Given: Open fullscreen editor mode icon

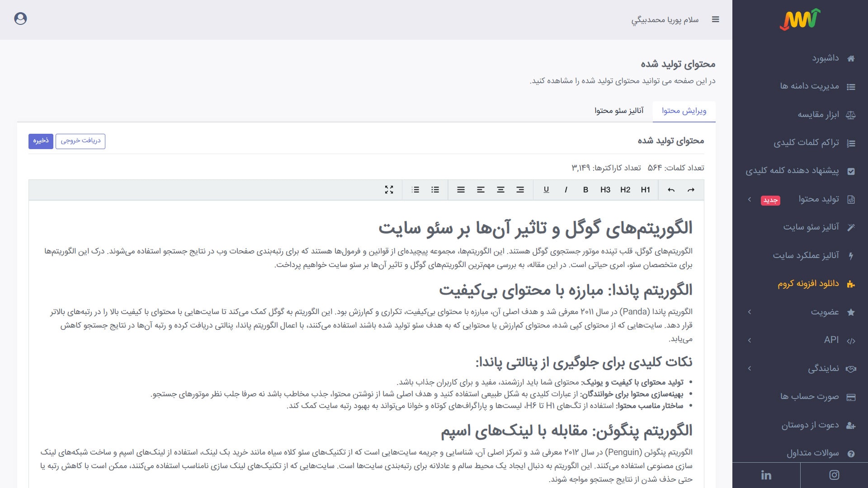Looking at the screenshot, I should coord(389,190).
